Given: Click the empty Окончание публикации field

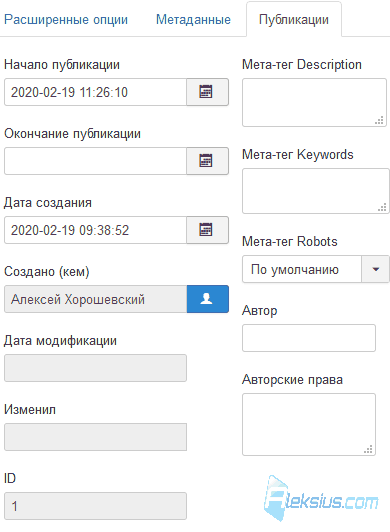Looking at the screenshot, I should point(95,161).
